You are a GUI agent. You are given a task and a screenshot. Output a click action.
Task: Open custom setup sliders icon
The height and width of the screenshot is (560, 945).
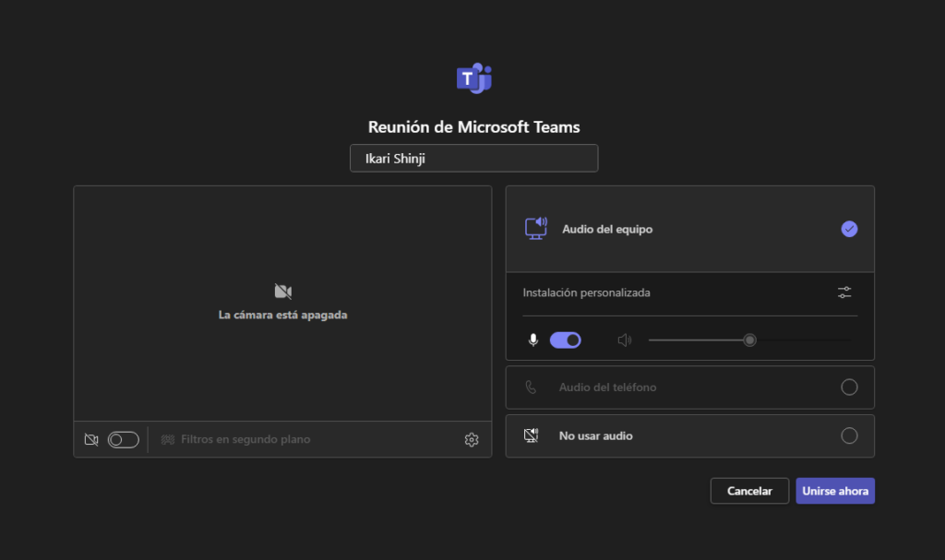(x=844, y=292)
